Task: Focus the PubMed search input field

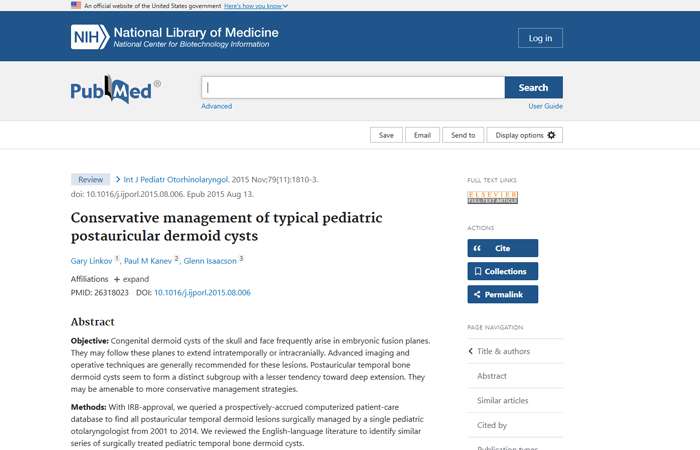Action: (x=353, y=88)
